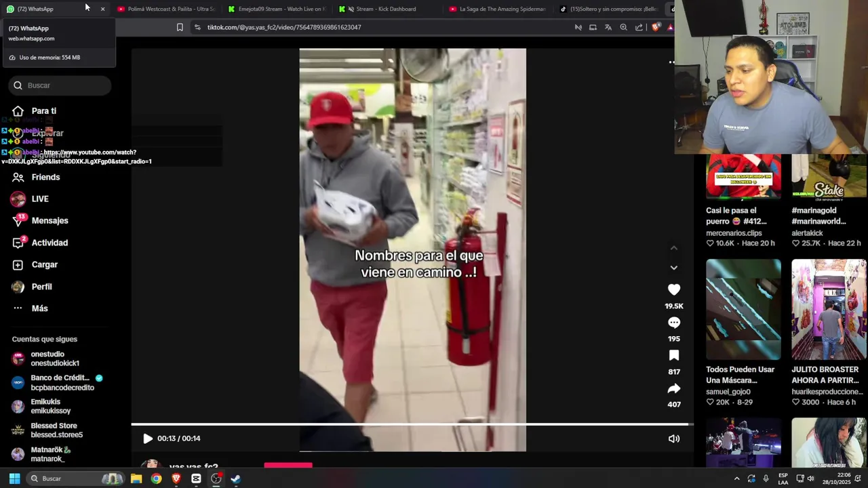Open Google Chrome from the taskbar
The width and height of the screenshot is (868, 488).
pos(156,479)
